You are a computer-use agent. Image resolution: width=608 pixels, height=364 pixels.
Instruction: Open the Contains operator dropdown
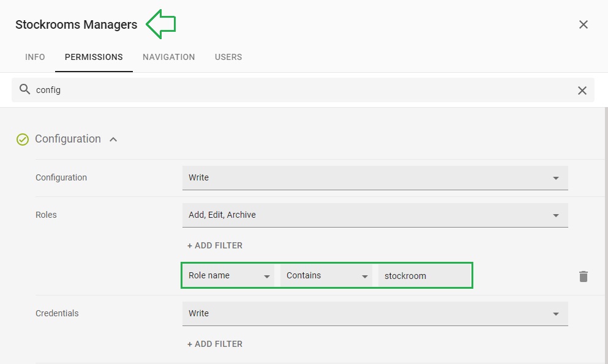pos(326,276)
